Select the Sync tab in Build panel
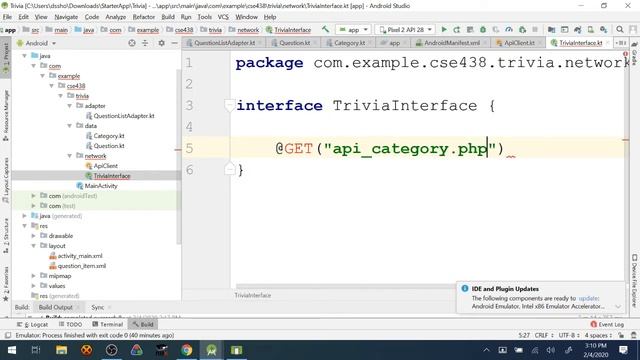 coord(98,307)
